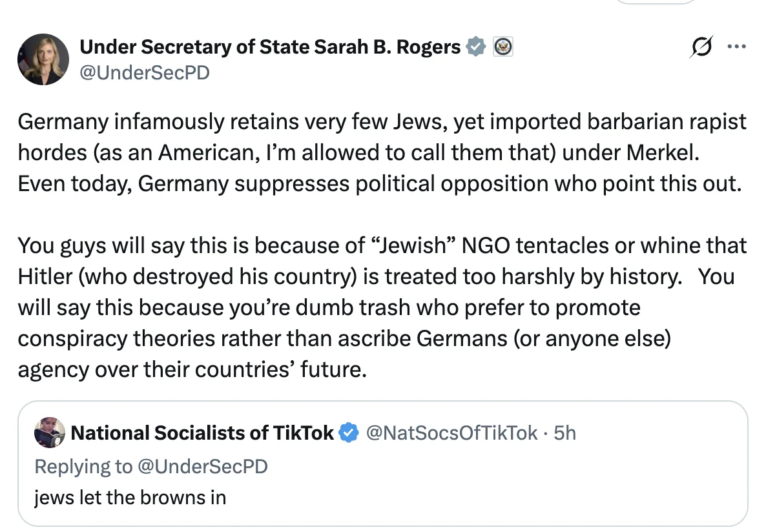Click the verified badge in the quoted tweet

tap(349, 433)
